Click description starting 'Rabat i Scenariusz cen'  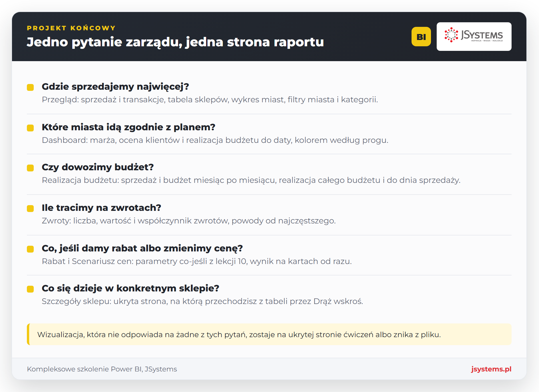(x=197, y=261)
